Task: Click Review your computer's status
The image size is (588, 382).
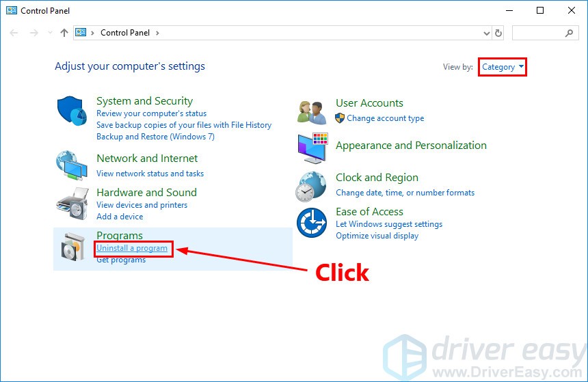Action: point(152,113)
